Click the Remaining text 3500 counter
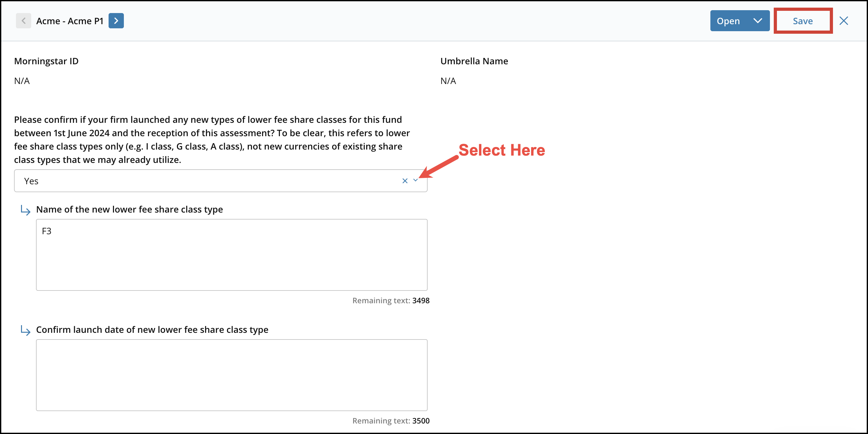Image resolution: width=868 pixels, height=434 pixels. 391,421
